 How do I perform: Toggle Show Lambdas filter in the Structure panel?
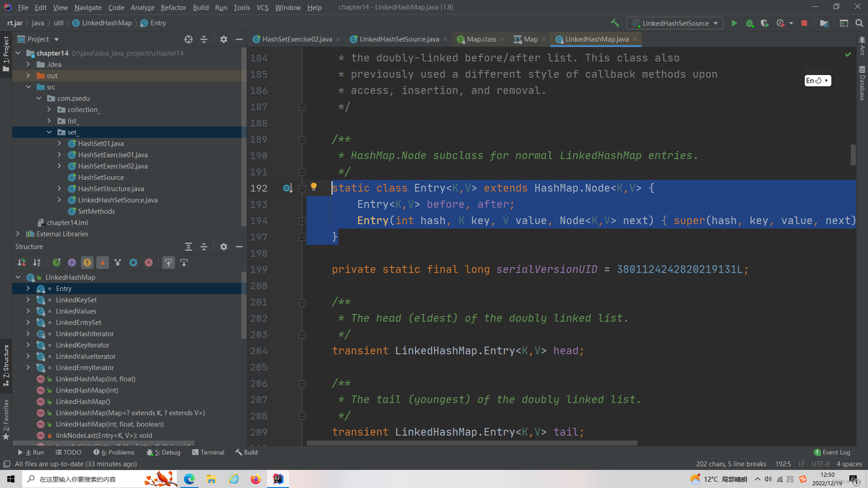click(x=149, y=263)
